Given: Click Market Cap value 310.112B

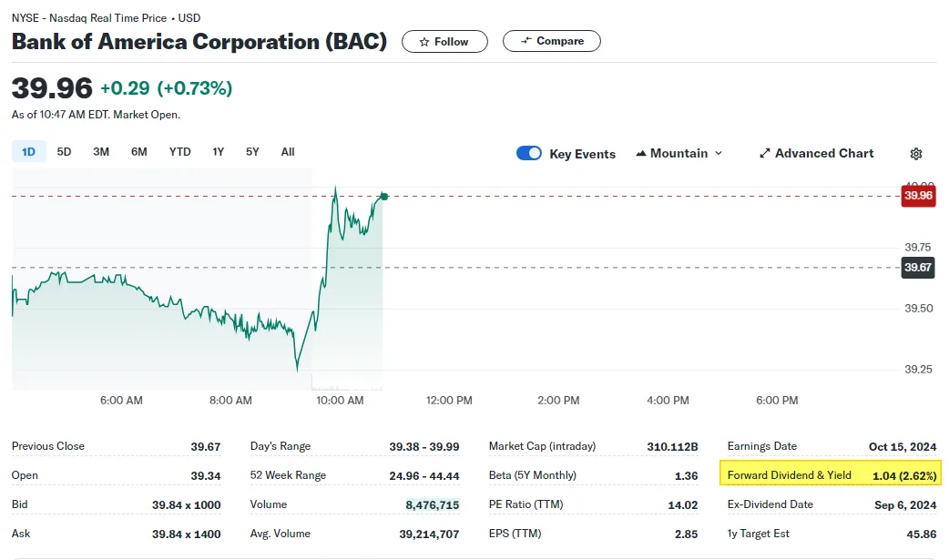Looking at the screenshot, I should pos(672,447).
